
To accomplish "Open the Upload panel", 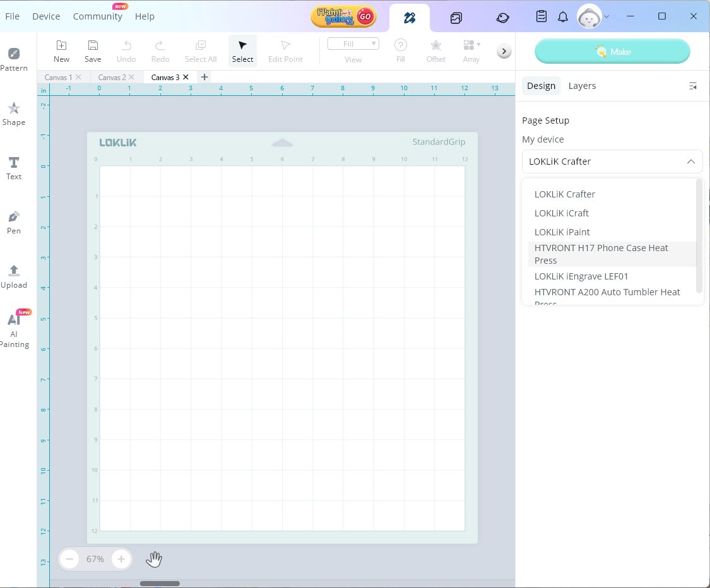I will coord(14,276).
